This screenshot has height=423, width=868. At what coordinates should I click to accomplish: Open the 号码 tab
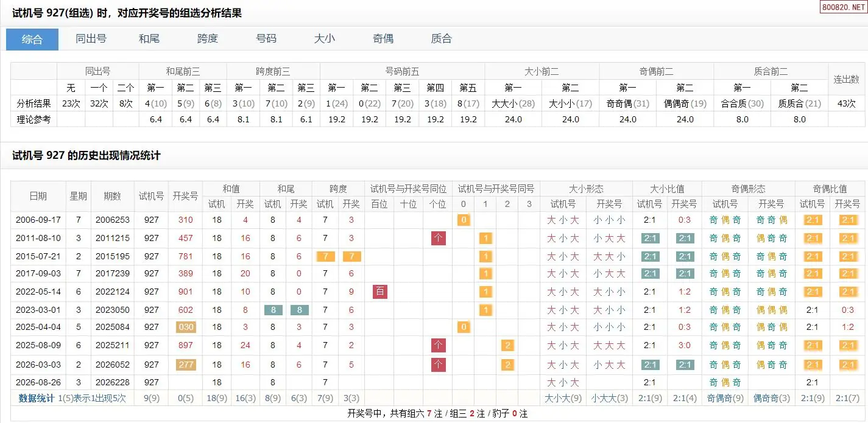pos(266,38)
